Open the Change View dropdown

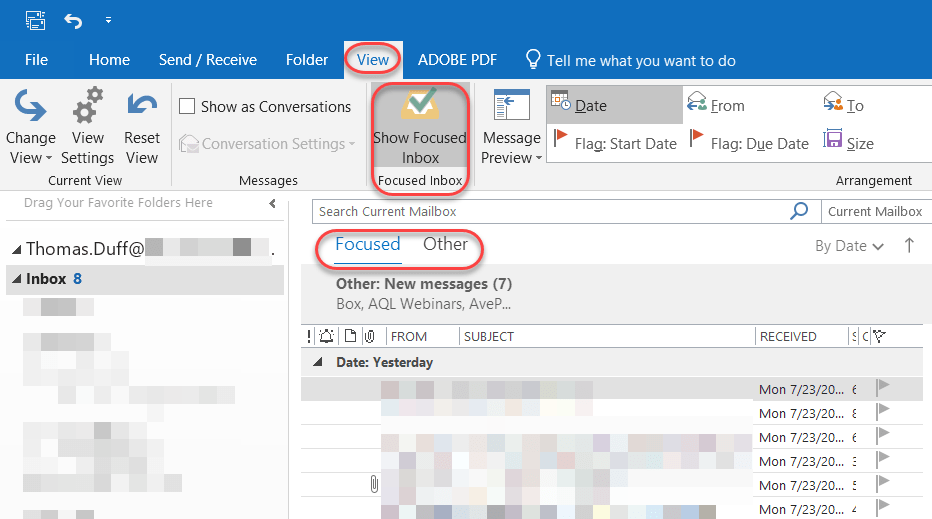click(30, 127)
